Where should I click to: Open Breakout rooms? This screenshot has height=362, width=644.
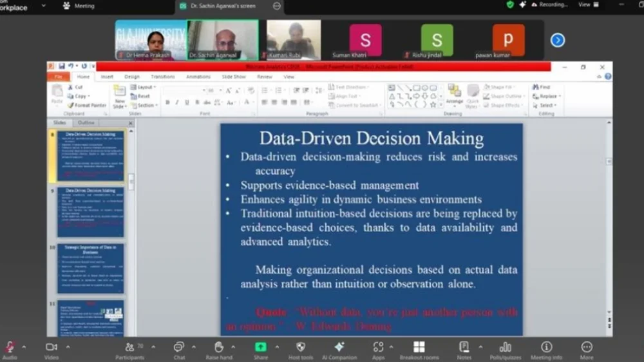419,348
